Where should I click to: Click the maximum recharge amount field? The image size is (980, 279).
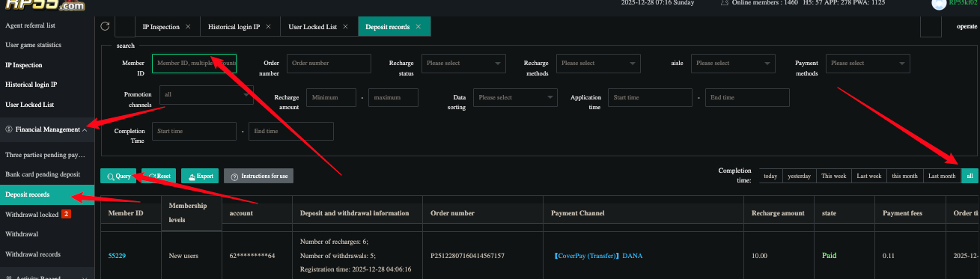click(394, 98)
